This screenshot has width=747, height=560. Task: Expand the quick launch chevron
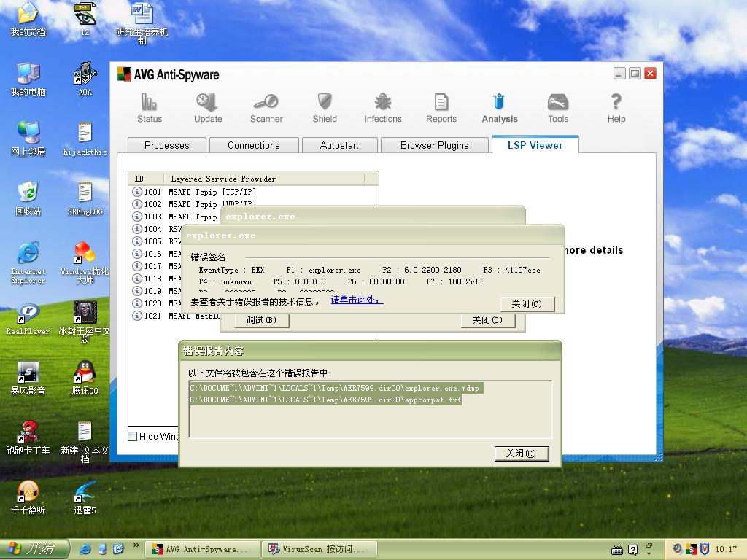point(136,545)
